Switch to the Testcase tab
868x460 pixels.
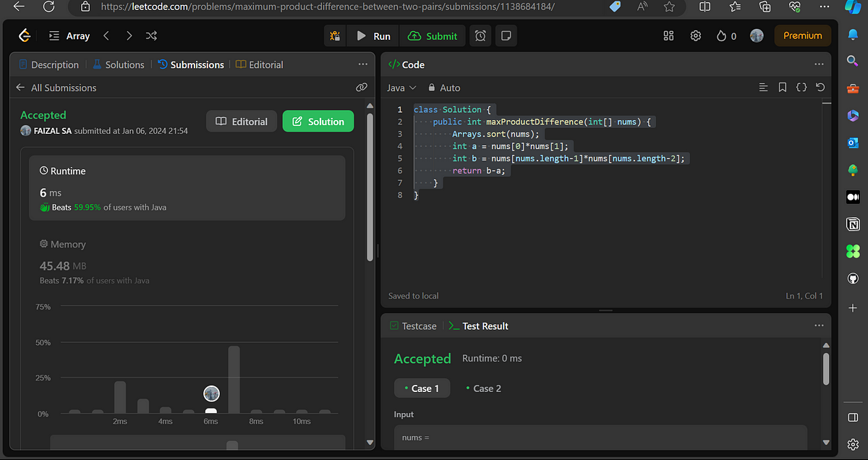pyautogui.click(x=413, y=326)
